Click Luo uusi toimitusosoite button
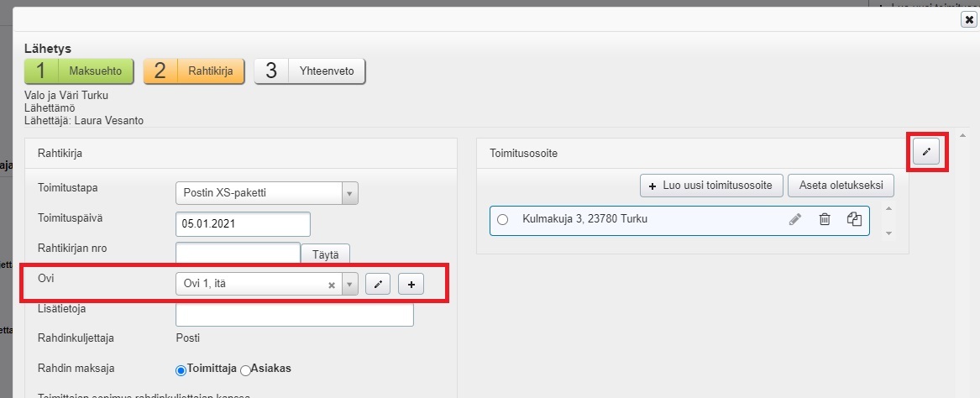 click(711, 185)
